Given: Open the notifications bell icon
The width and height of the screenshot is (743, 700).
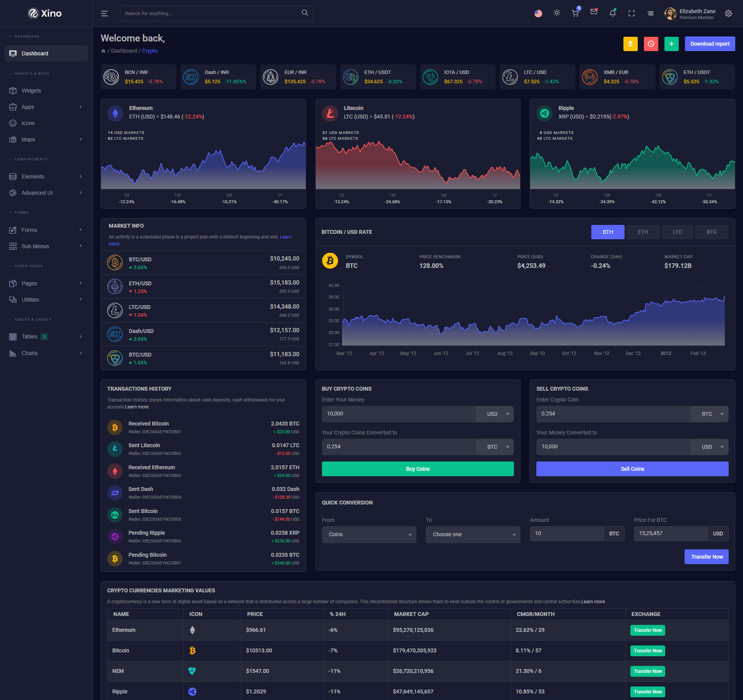Looking at the screenshot, I should coord(613,13).
